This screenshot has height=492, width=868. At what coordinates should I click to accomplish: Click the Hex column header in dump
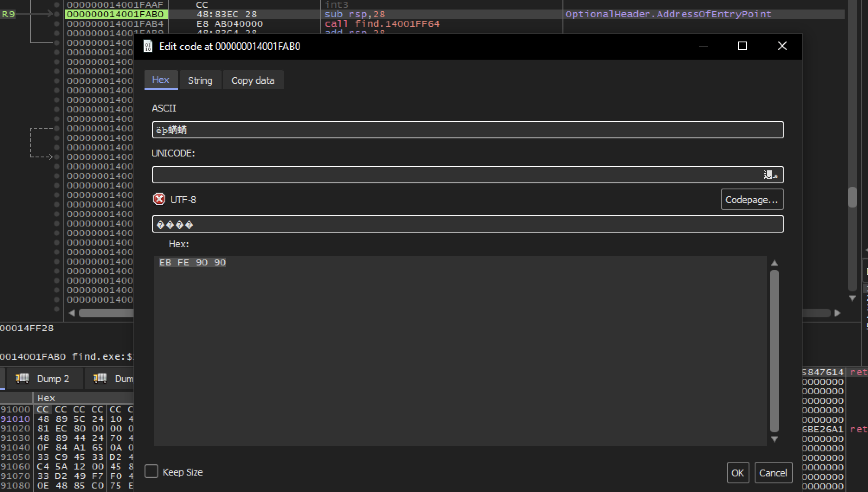(46, 398)
